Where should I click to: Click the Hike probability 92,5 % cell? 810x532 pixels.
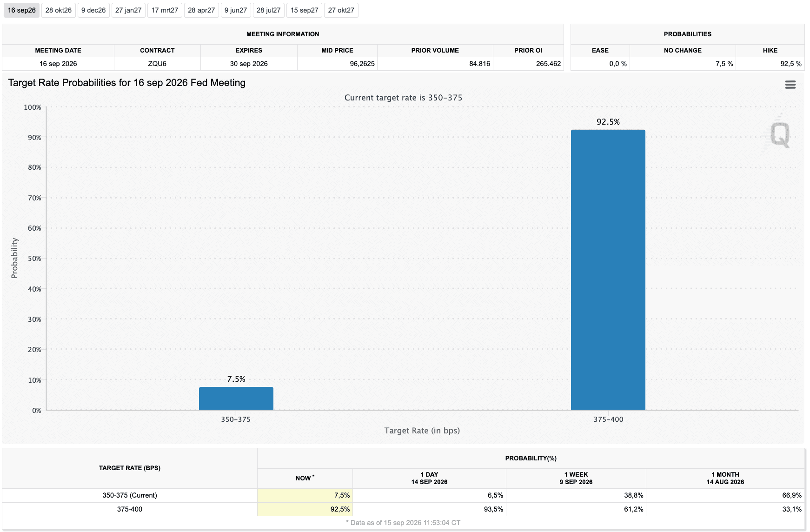[770, 64]
